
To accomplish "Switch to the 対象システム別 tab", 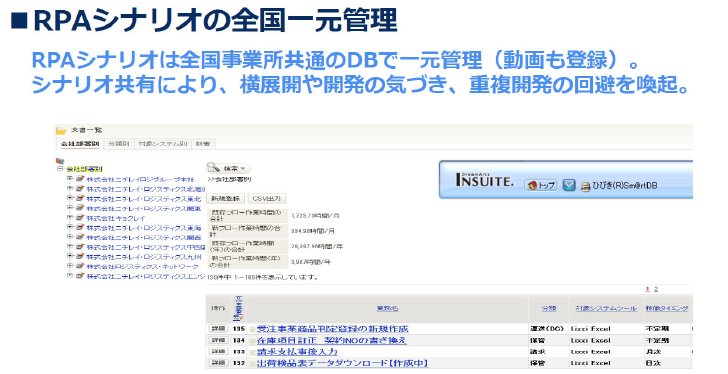I will pyautogui.click(x=162, y=144).
